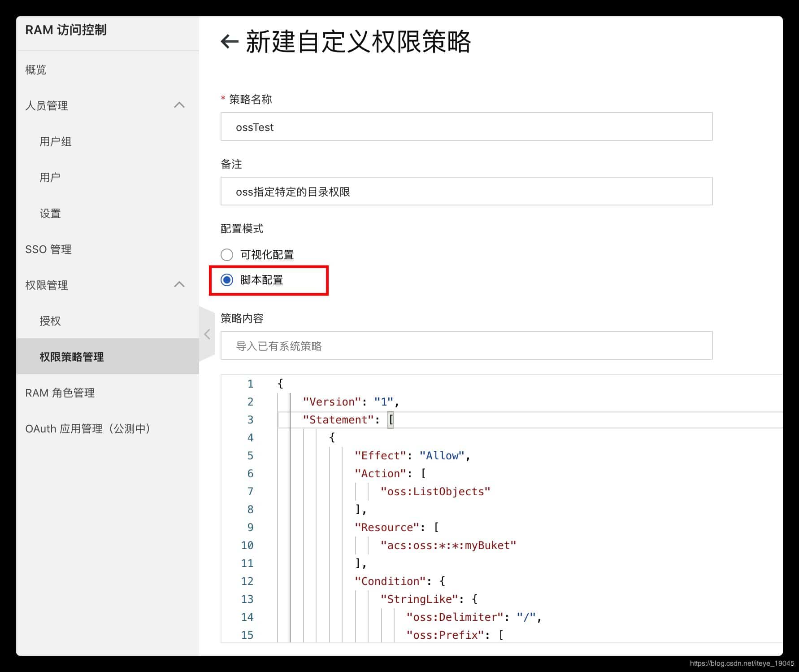Navigate to SSO 管理
799x672 pixels.
48,249
